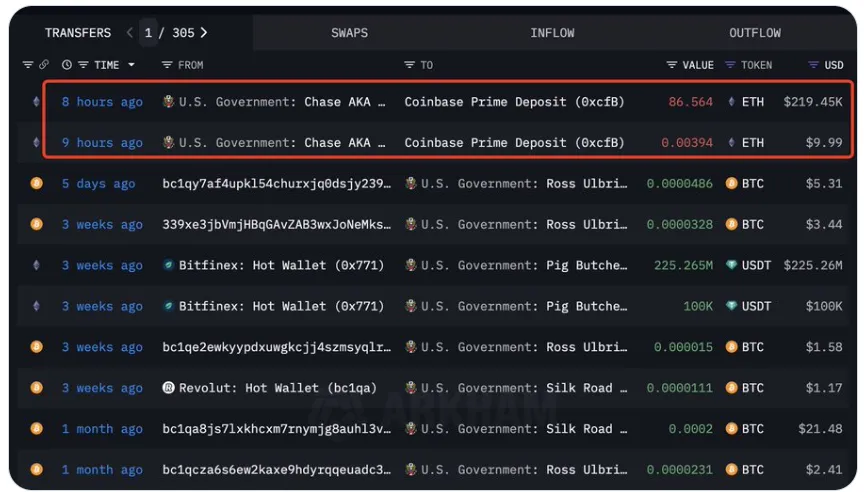Click the chain link icon in header
Viewport: 864px width, 492px height.
(44, 65)
